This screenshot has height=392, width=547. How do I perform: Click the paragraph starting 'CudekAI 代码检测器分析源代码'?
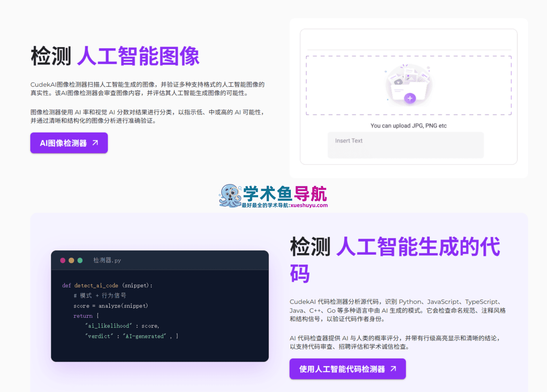(x=398, y=310)
